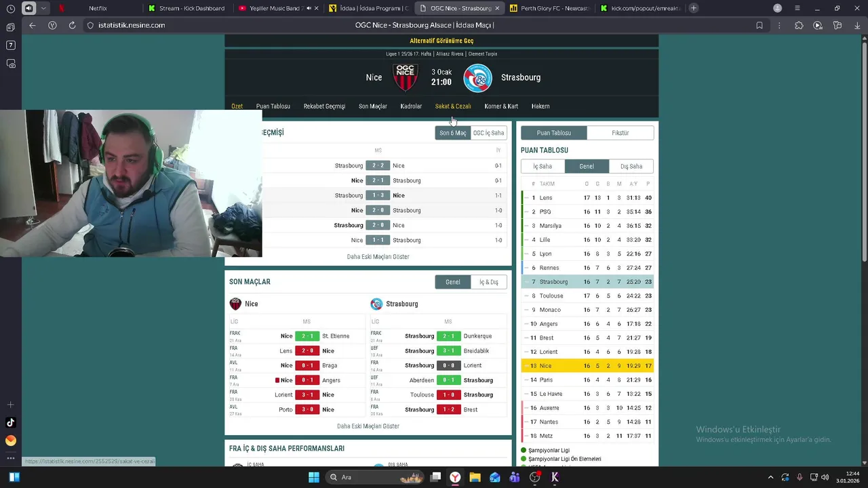
Task: Select İç Saha standings filter
Action: (x=542, y=166)
